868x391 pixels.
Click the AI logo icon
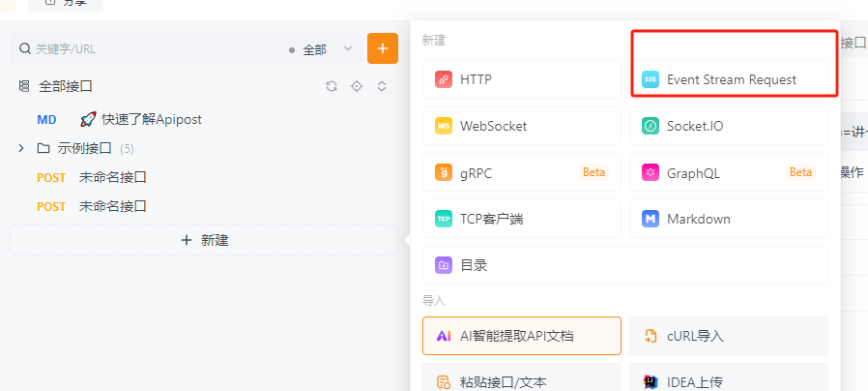point(444,336)
